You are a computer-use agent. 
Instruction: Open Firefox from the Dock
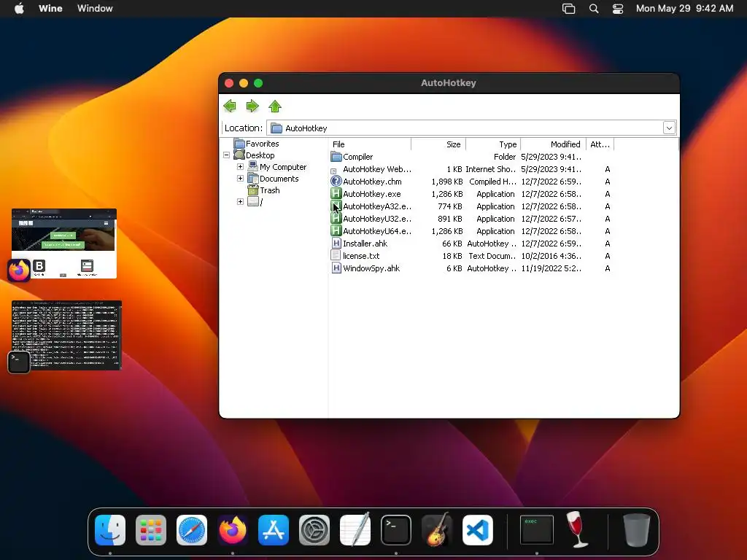(x=233, y=530)
